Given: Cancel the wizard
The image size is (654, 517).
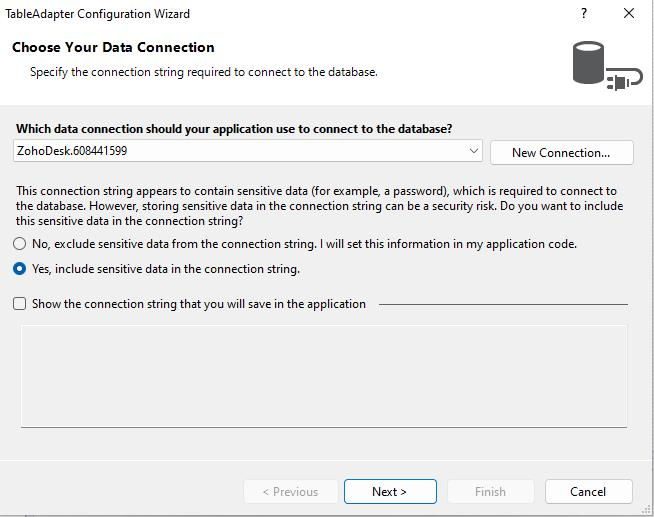Looking at the screenshot, I should click(588, 492).
